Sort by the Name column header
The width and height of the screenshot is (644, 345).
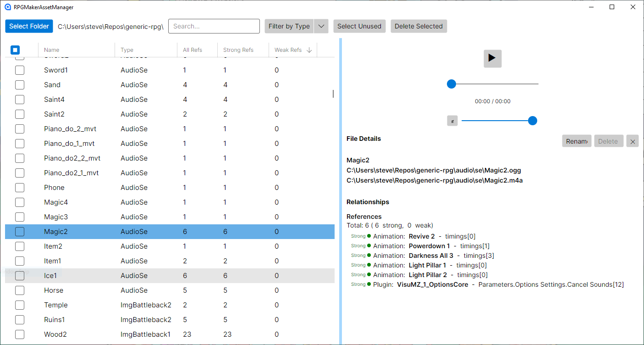coord(51,50)
